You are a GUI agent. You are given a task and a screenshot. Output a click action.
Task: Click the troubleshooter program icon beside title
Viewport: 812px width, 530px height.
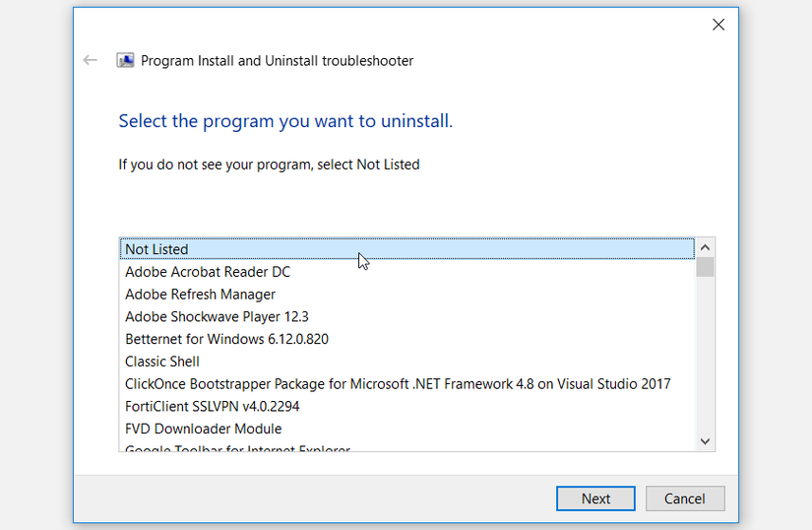click(x=125, y=61)
